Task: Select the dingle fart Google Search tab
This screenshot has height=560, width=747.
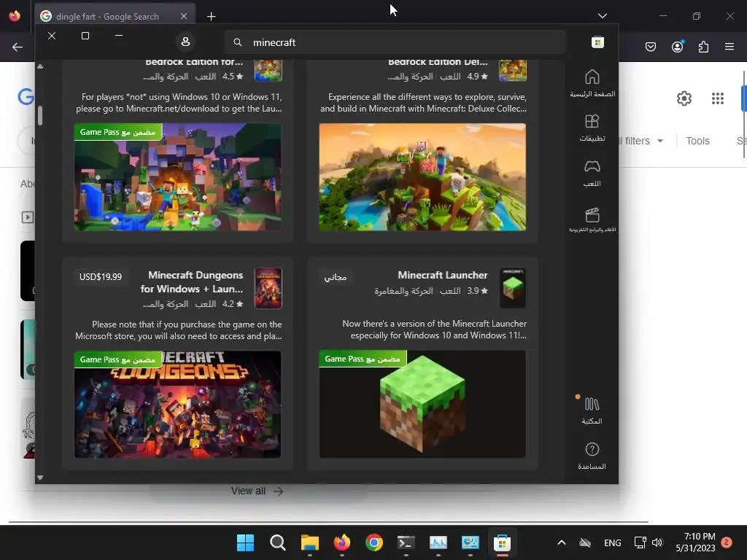Action: click(115, 17)
